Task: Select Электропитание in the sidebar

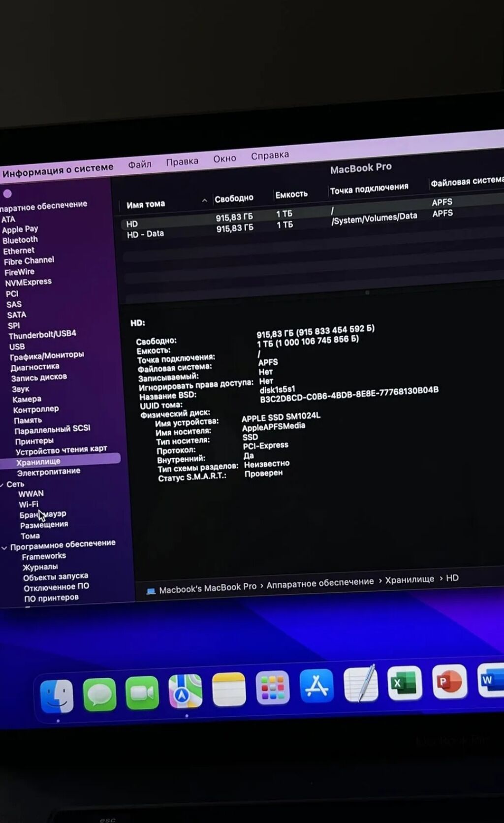Action: click(49, 472)
